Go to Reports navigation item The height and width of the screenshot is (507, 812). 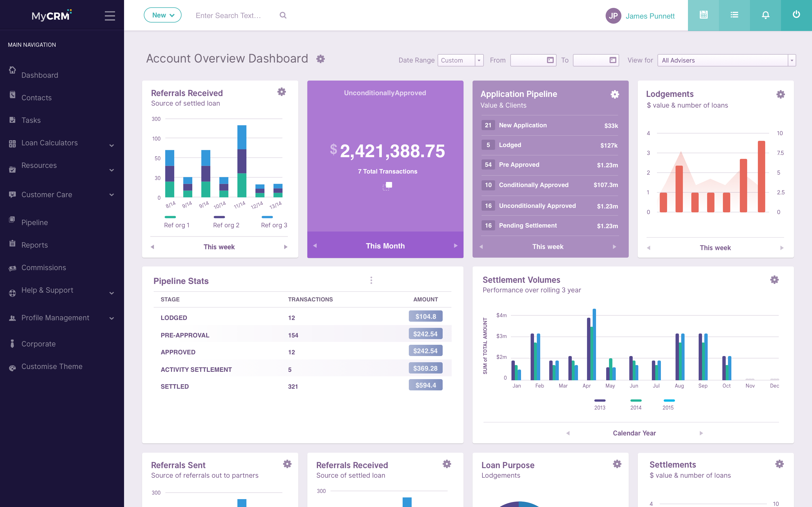click(x=35, y=245)
